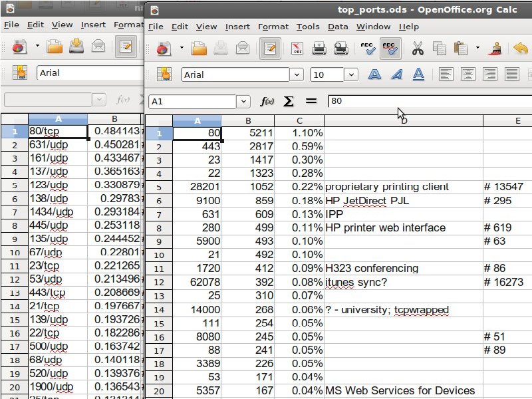Click Document as E-mail icon in top_ports window
The image size is (532, 399).
tap(243, 49)
